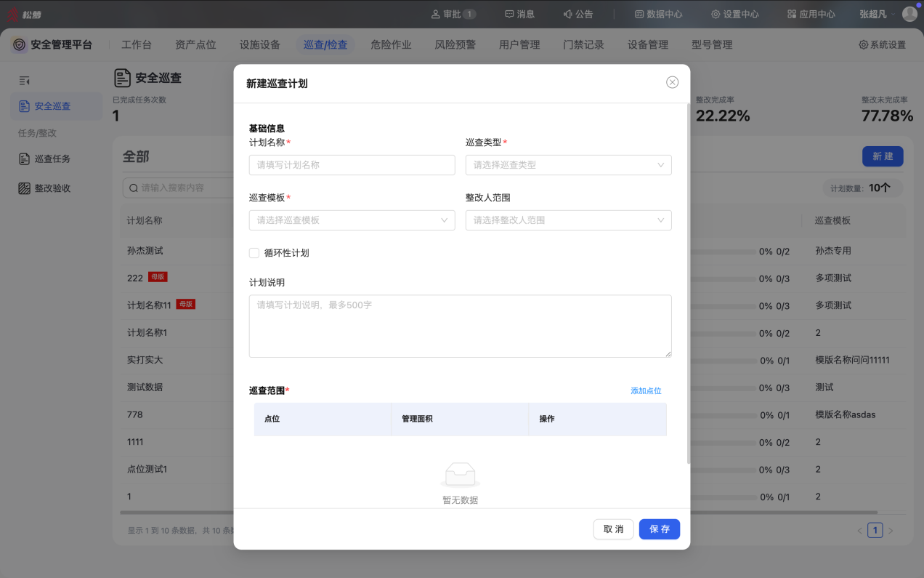Click the 添加点位 link
924x578 pixels.
coord(646,391)
